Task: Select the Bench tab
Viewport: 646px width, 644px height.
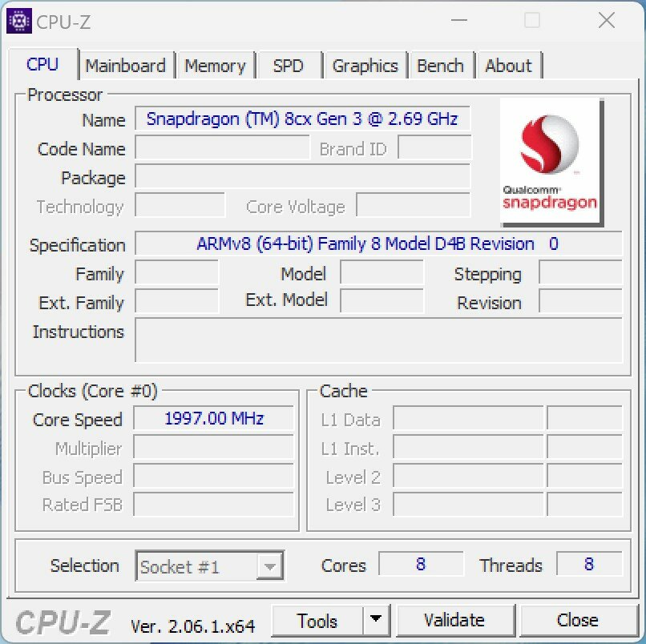Action: click(x=440, y=66)
